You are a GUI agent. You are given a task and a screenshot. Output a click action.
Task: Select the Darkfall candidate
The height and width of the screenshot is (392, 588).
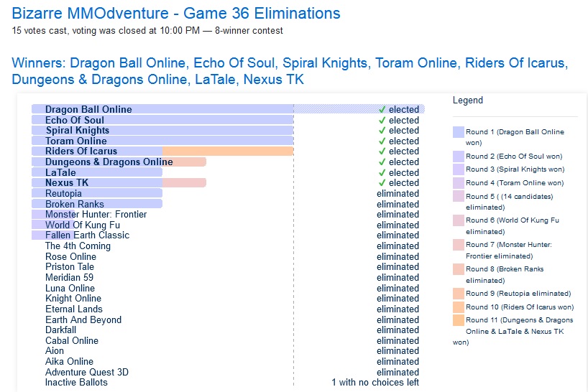click(61, 330)
